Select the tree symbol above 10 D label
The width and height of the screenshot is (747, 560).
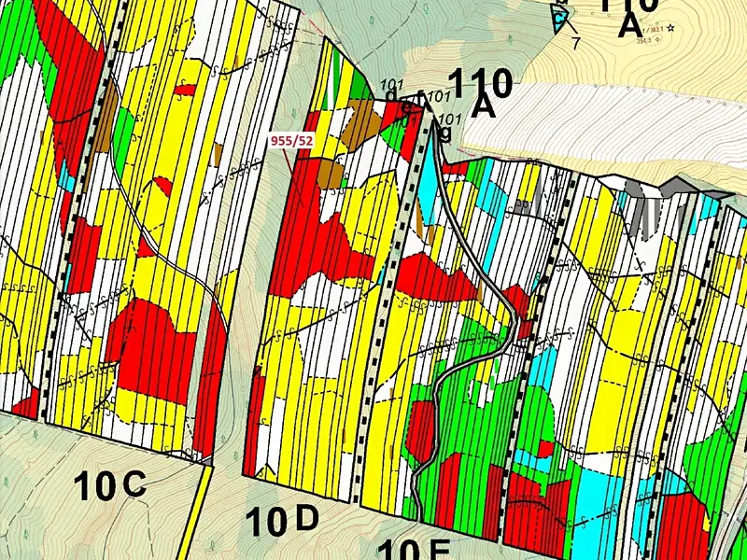click(x=236, y=456)
